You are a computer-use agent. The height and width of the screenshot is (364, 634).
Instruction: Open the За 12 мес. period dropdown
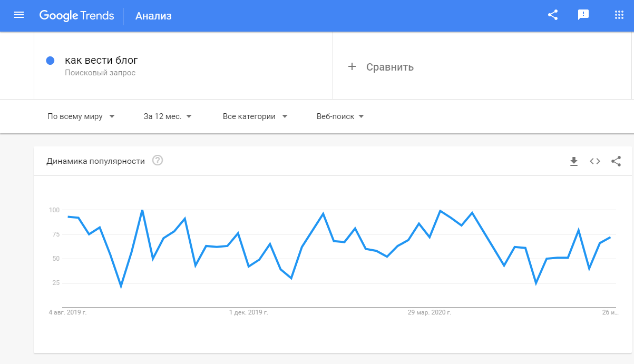[x=168, y=116]
